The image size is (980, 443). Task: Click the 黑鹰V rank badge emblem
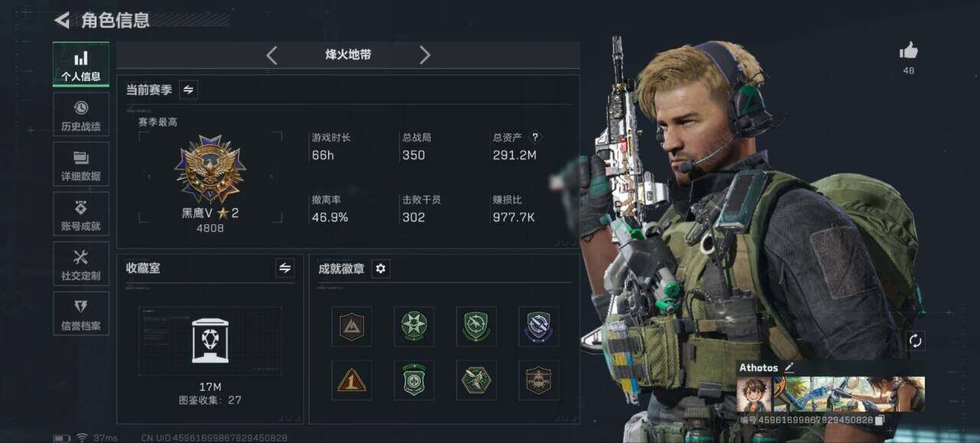pos(210,169)
